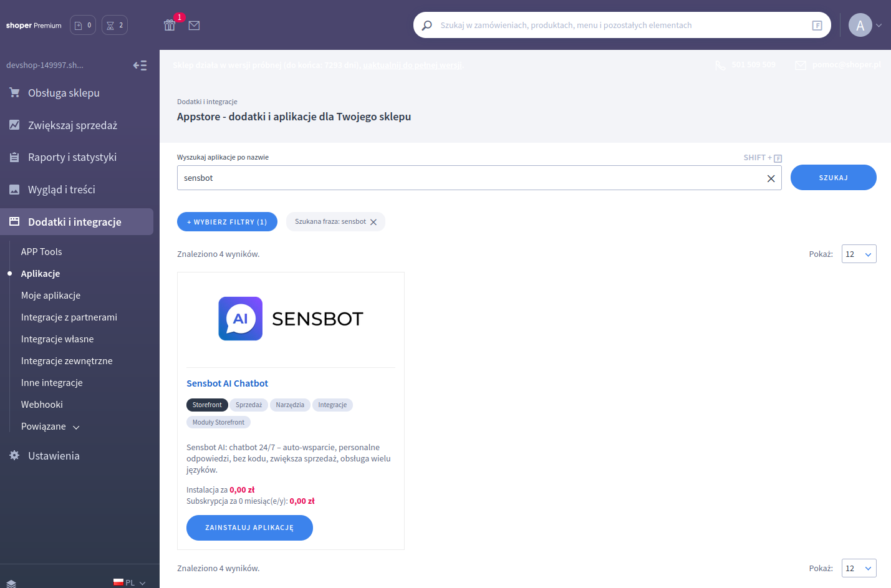The image size is (891, 588).
Task: Open the Sensbot AI Chatbot link
Action: (227, 383)
